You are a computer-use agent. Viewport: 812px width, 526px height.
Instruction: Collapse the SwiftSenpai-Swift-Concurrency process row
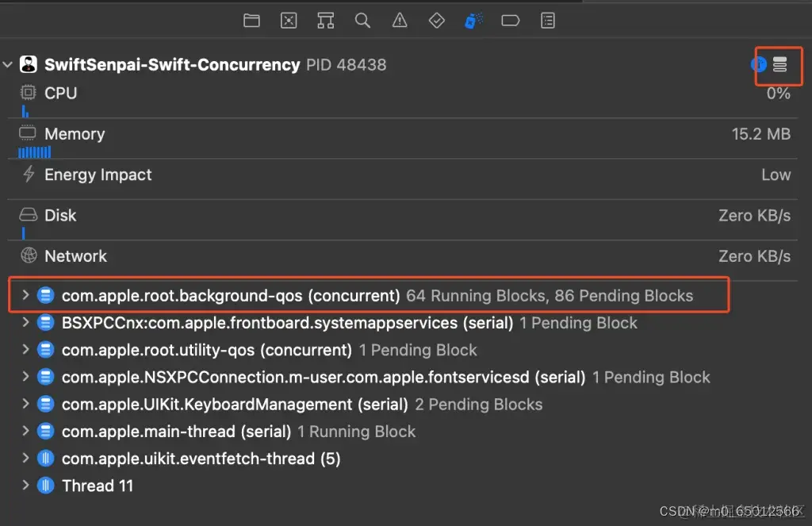click(7, 65)
